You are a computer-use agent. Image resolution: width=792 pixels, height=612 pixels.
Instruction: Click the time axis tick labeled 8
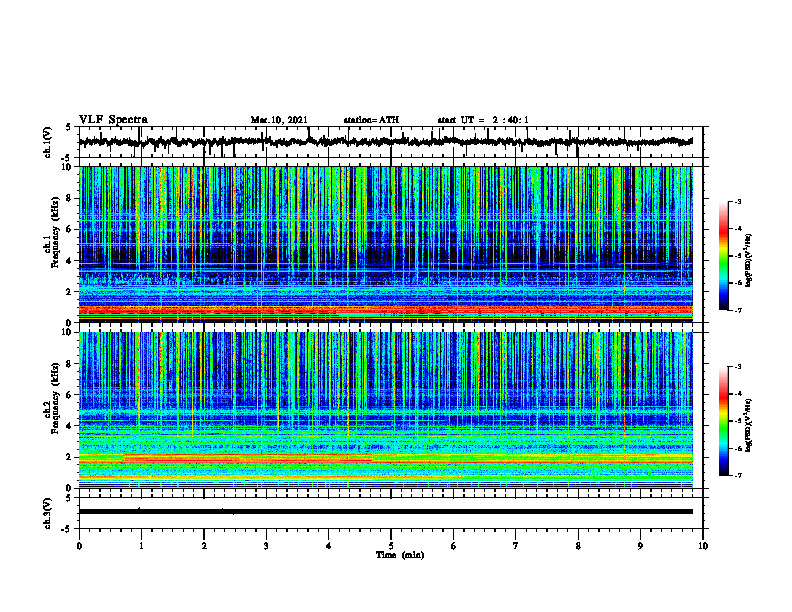click(x=578, y=546)
